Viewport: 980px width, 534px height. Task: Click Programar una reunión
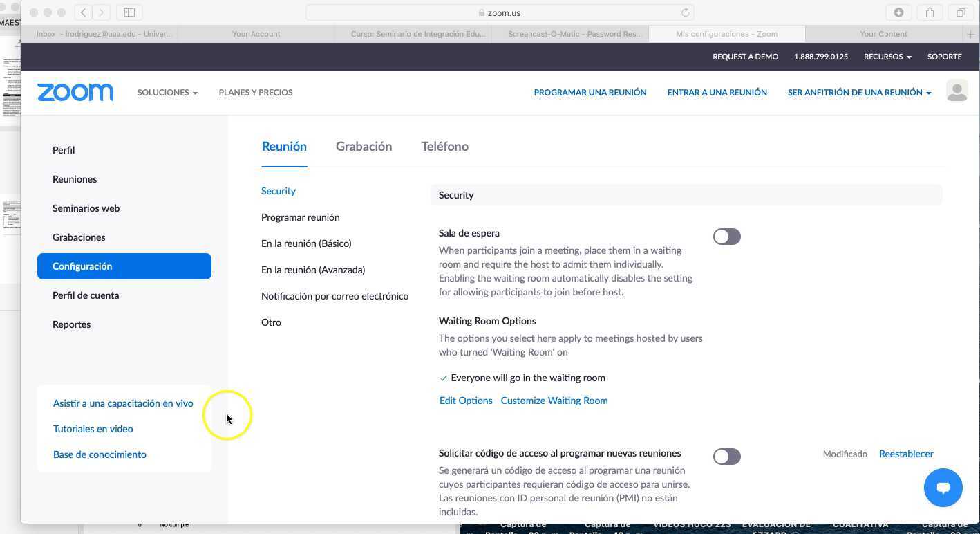590,92
